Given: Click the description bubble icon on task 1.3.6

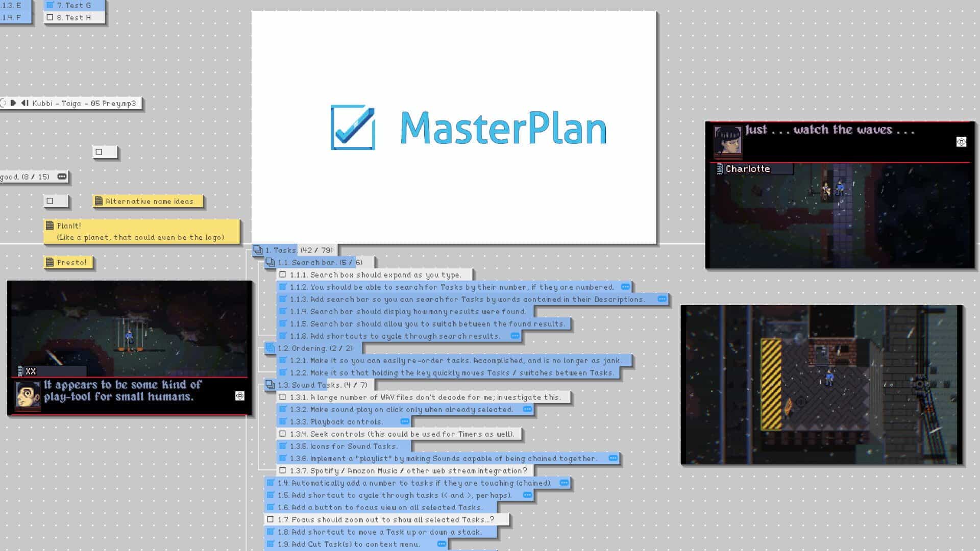Looking at the screenshot, I should pyautogui.click(x=613, y=458).
